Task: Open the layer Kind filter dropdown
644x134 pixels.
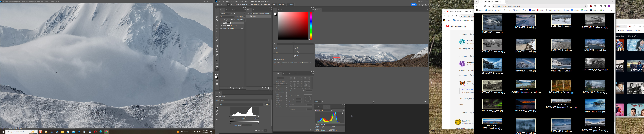Action: tap(225, 14)
